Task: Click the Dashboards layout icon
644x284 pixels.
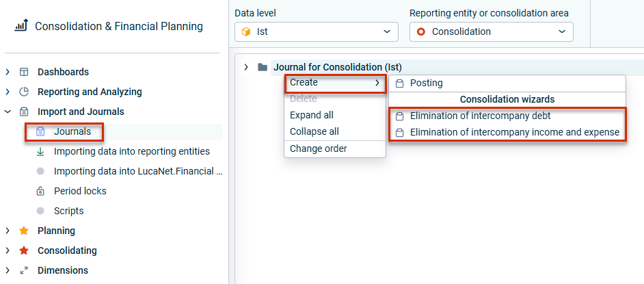Action: 24,72
